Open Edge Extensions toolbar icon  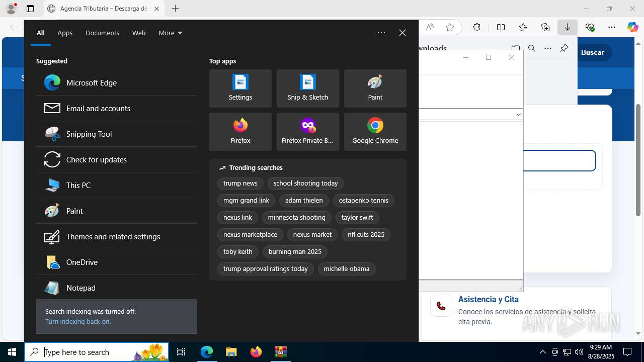point(476,27)
